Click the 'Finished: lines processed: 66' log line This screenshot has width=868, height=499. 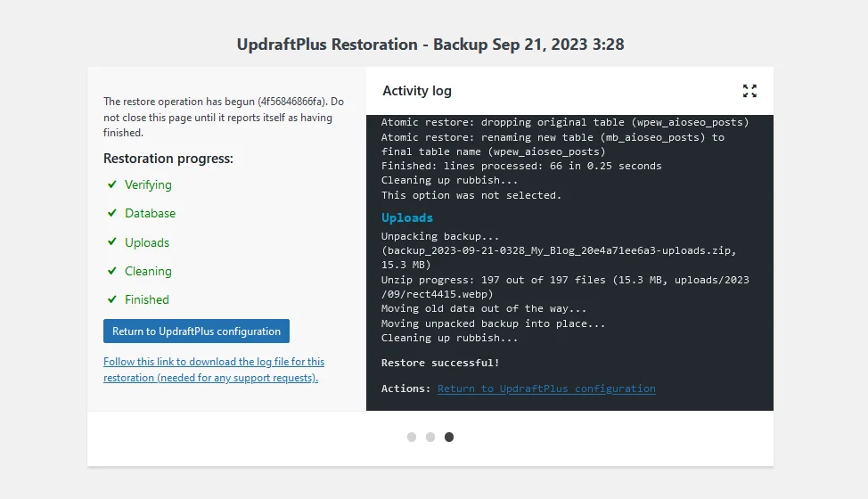[x=521, y=166]
